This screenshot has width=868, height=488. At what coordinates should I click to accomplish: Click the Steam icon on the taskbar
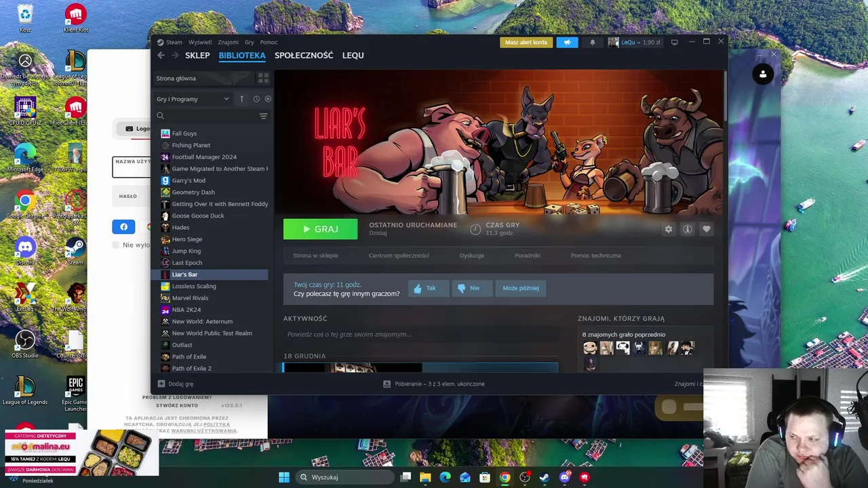(x=545, y=477)
